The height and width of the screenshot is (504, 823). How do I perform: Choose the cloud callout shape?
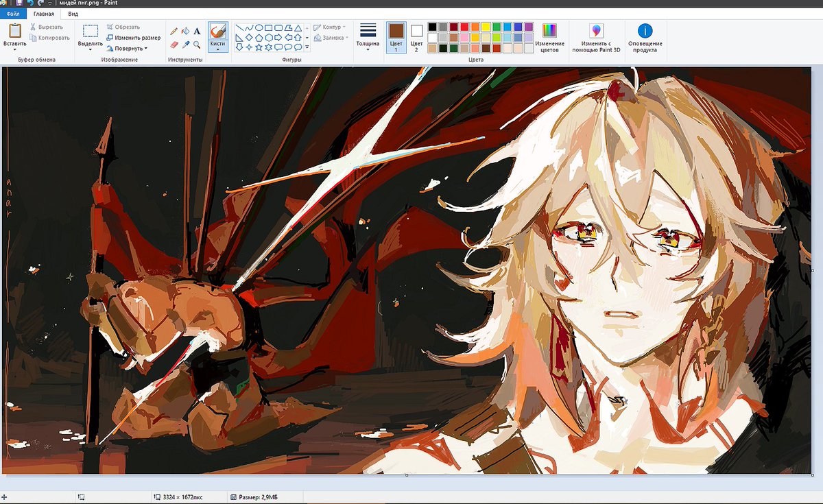[298, 47]
